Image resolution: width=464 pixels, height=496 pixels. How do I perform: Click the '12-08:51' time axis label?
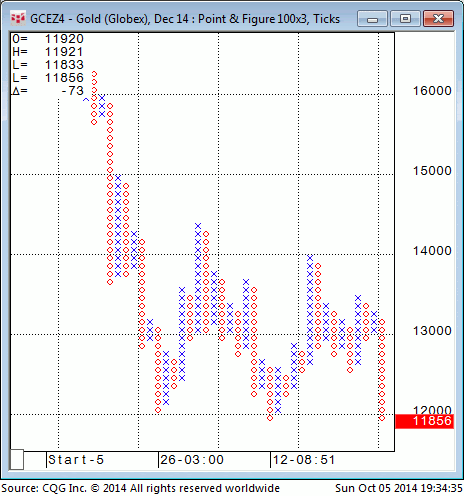click(x=304, y=460)
